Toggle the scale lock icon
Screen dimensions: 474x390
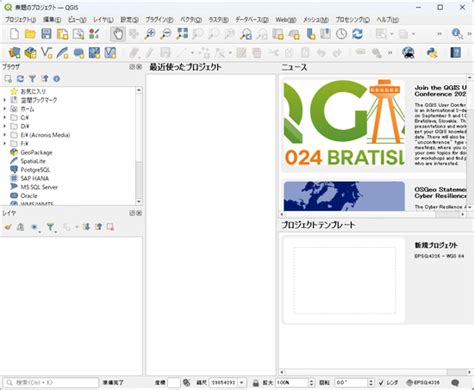coord(256,383)
